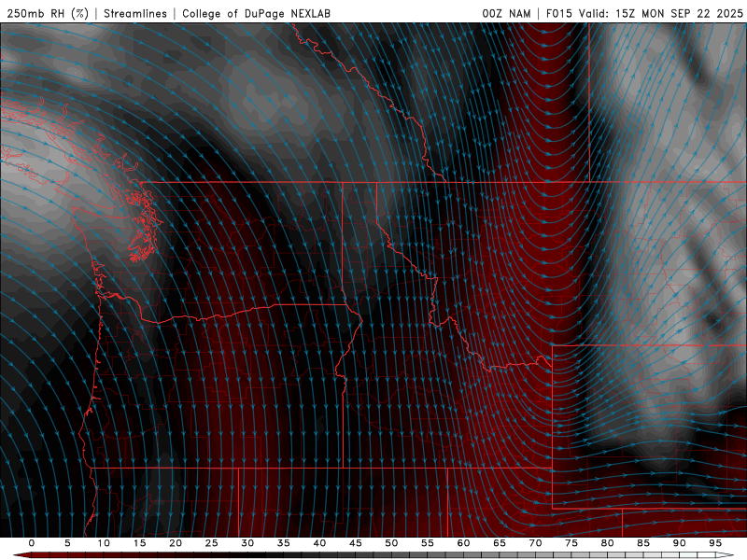Click the '30' value on color scale
This screenshot has width=747, height=560.
(247, 543)
